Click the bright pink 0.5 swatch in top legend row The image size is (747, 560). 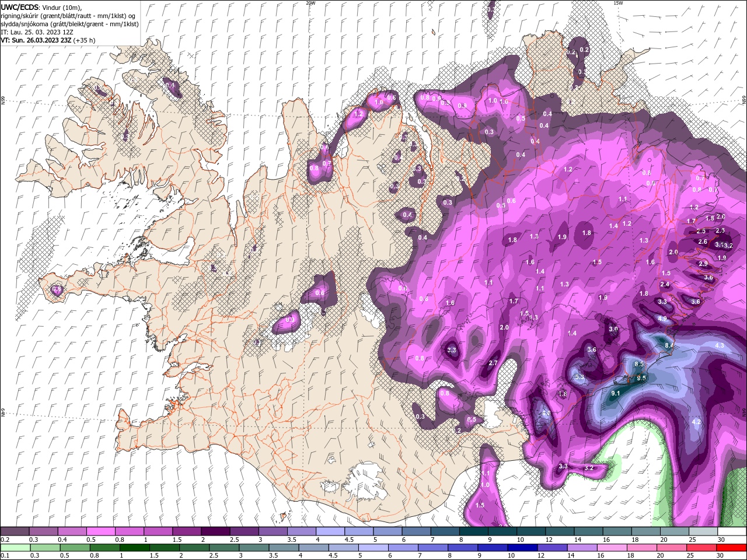click(x=100, y=531)
